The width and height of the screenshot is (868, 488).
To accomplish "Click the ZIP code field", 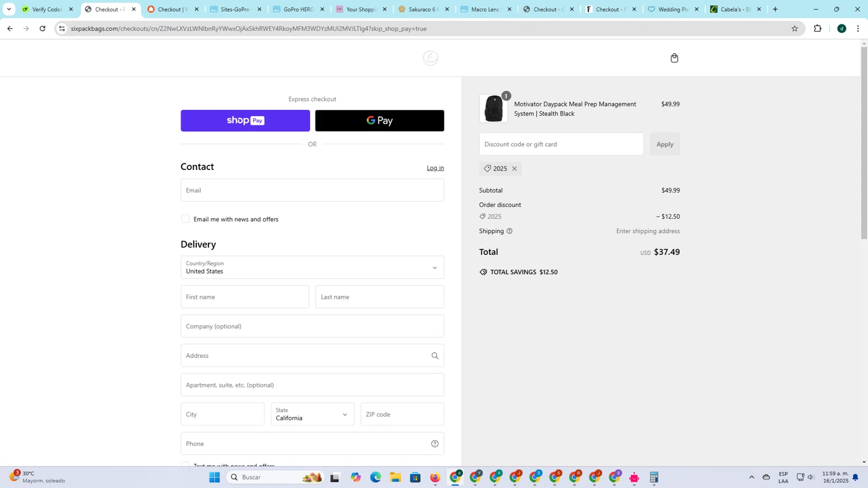I will [402, 414].
